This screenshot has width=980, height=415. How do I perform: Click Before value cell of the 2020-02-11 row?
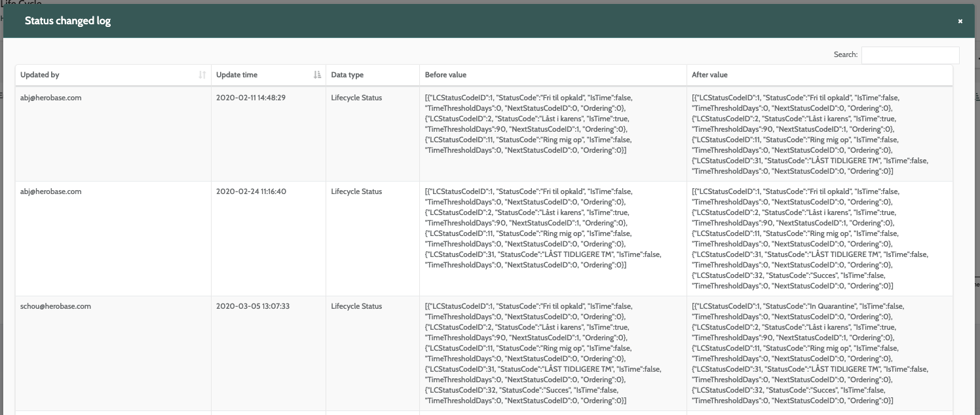point(554,134)
